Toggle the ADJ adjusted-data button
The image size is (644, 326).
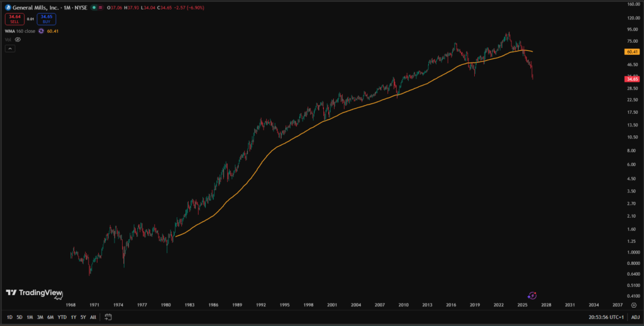(635, 317)
